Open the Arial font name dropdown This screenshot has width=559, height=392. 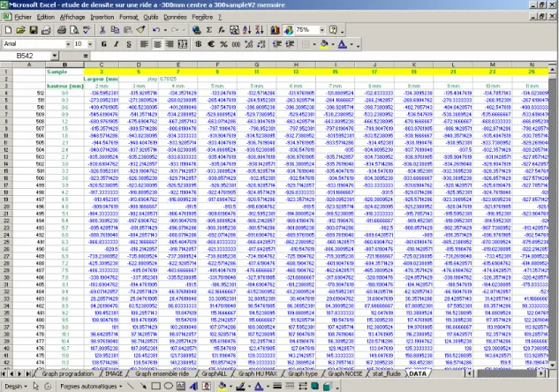pos(68,44)
